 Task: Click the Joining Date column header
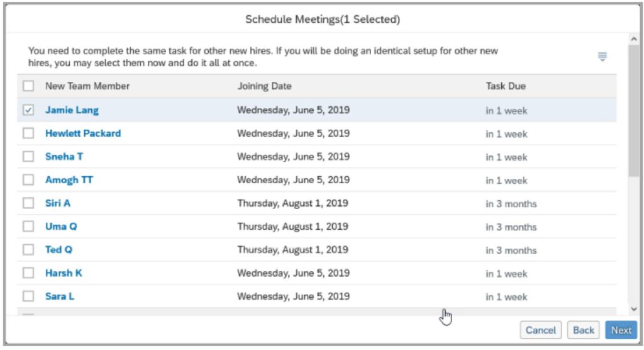(265, 86)
